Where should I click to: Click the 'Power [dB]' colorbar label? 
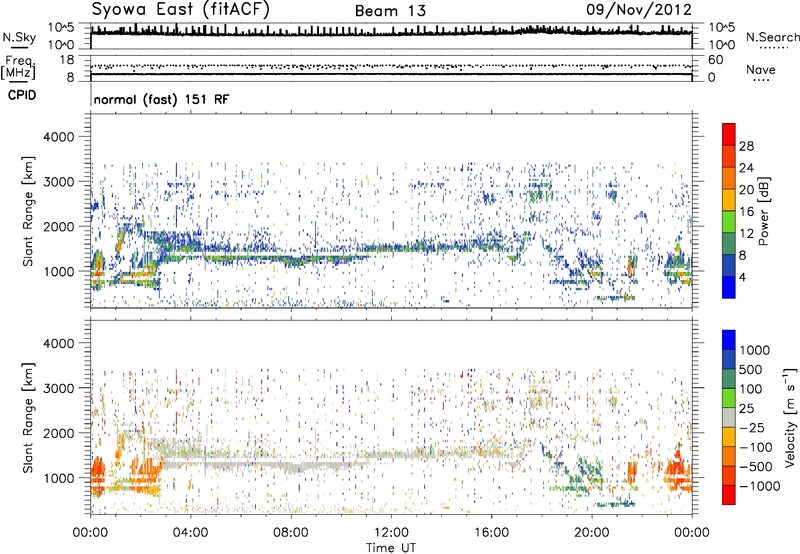763,211
